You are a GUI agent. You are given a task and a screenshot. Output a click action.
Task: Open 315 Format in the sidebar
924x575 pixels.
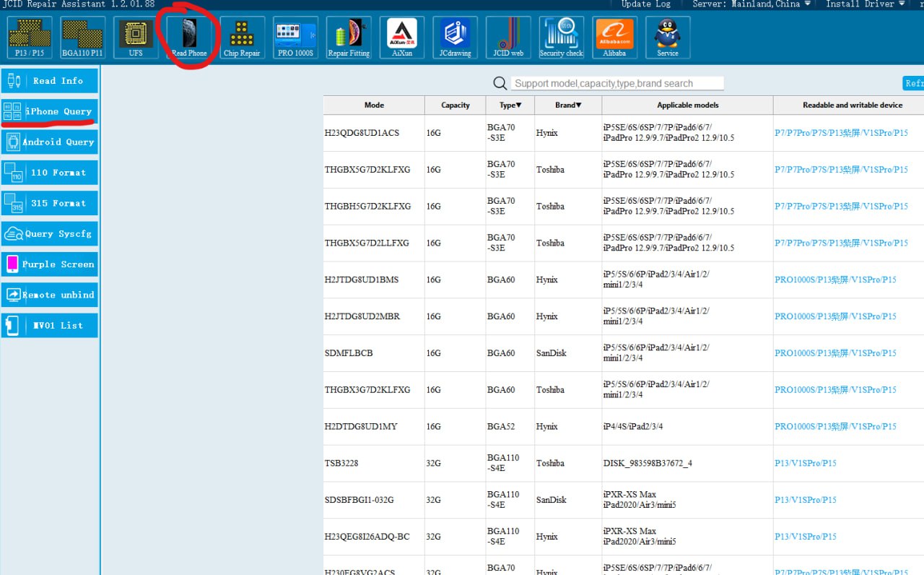point(50,203)
